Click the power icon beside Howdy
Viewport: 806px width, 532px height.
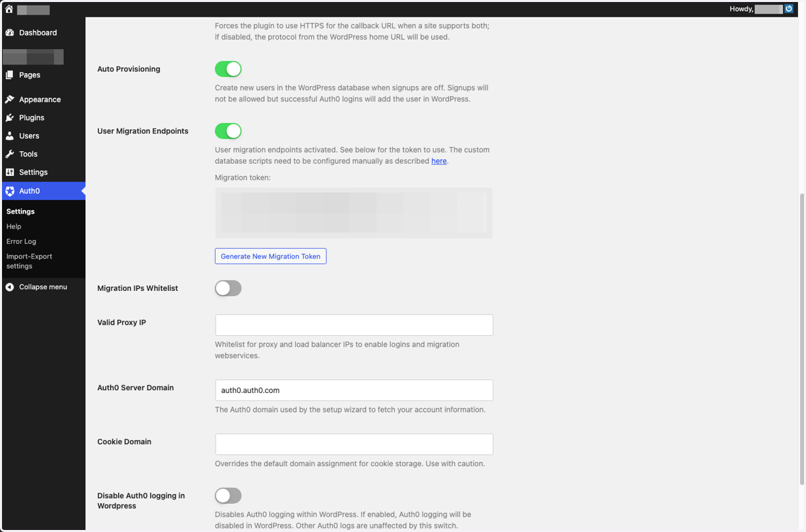pyautogui.click(x=789, y=9)
